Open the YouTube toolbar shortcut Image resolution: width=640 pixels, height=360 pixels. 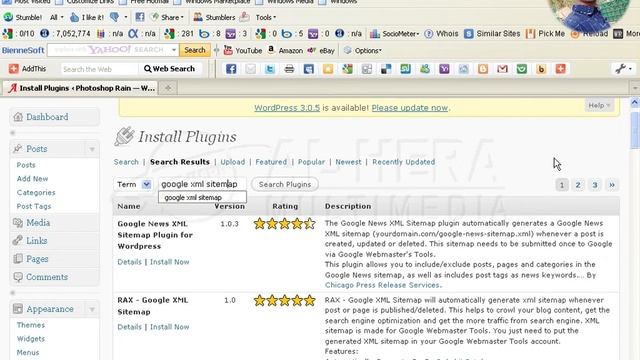(243, 51)
